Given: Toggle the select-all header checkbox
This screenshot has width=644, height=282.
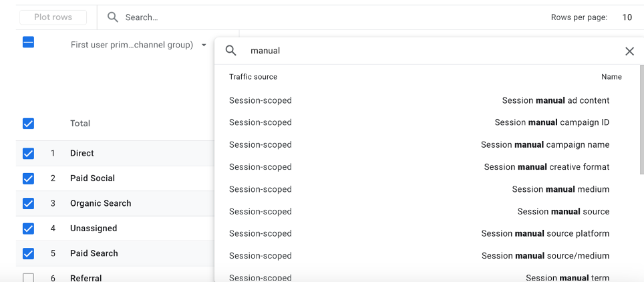Looking at the screenshot, I should point(28,42).
